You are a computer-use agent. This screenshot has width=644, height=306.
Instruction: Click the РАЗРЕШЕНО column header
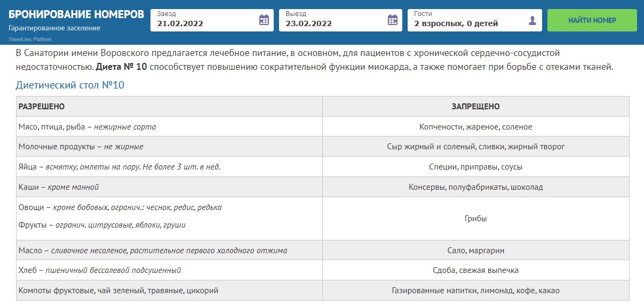click(169, 107)
